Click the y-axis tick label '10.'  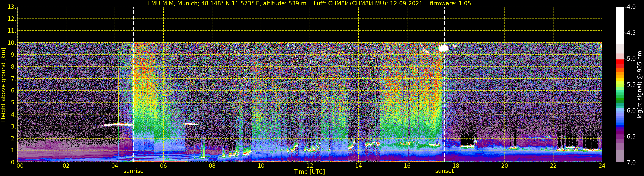point(12,43)
